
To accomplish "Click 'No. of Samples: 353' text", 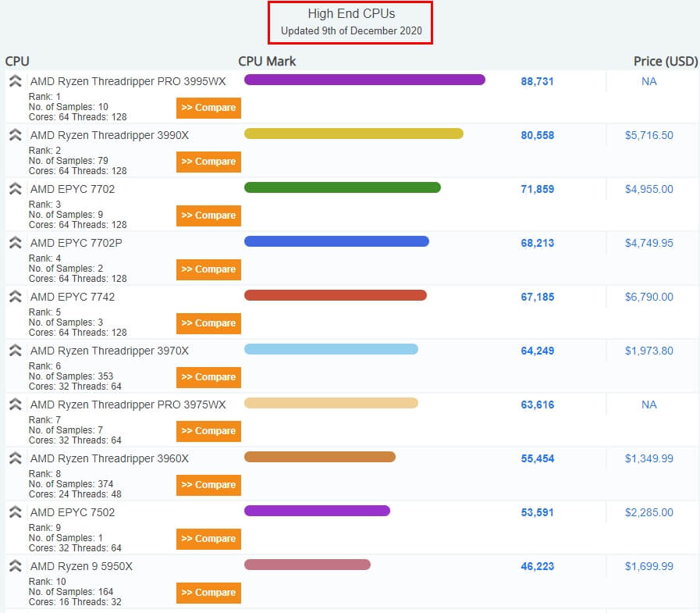I will tap(70, 376).
